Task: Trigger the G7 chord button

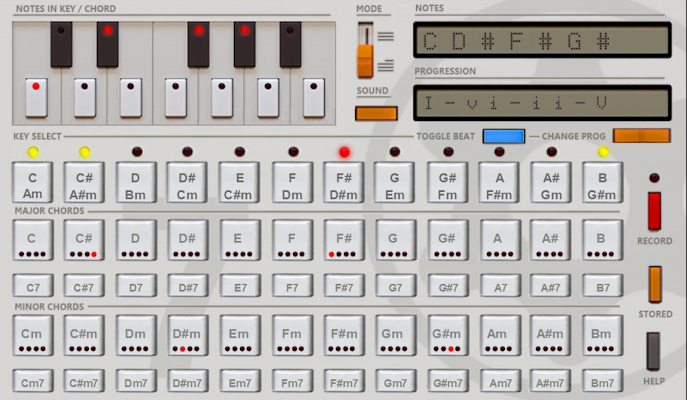Action: [x=396, y=286]
